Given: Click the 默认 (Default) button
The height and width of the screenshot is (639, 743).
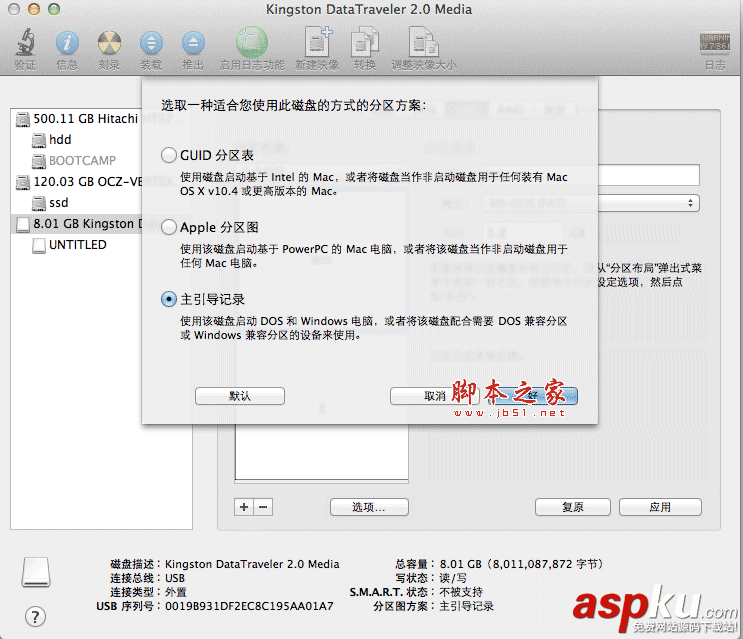Looking at the screenshot, I should click(240, 396).
